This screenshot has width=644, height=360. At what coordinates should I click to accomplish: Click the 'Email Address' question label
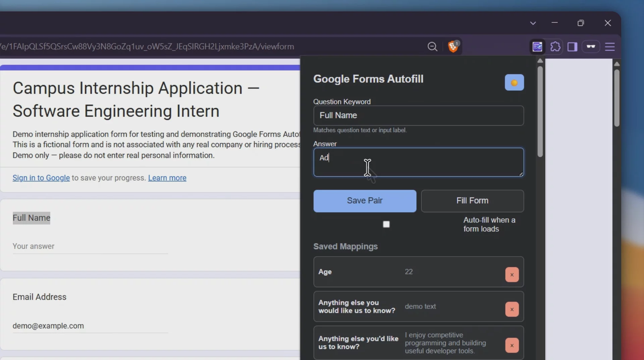(x=40, y=297)
